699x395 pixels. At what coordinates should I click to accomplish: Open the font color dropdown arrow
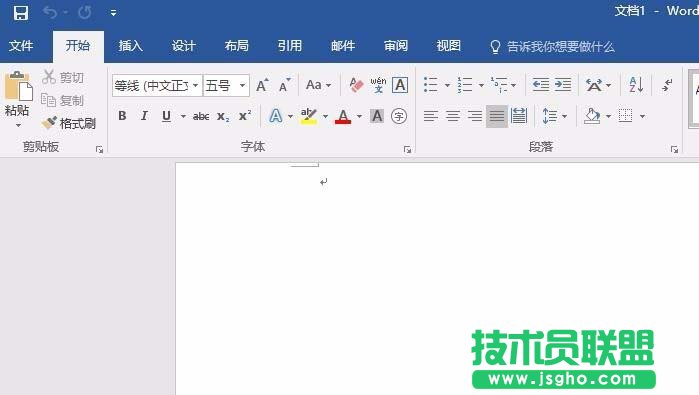359,116
